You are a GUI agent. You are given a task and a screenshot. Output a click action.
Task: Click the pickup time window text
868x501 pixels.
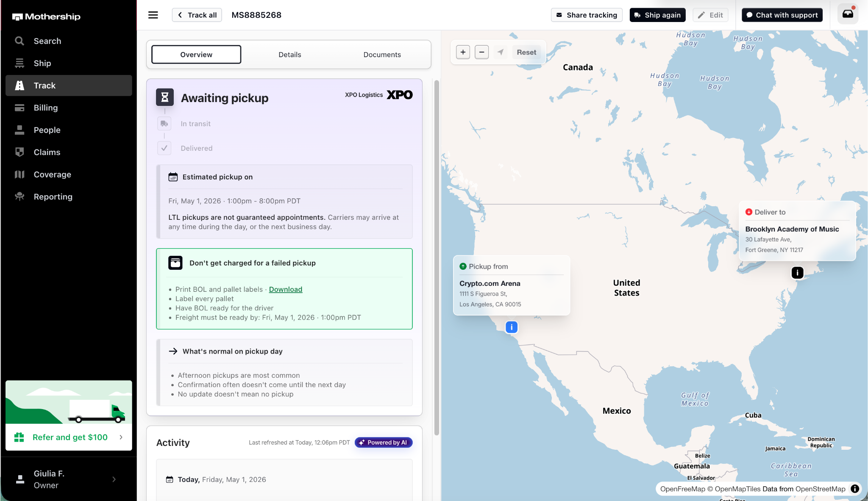click(234, 201)
